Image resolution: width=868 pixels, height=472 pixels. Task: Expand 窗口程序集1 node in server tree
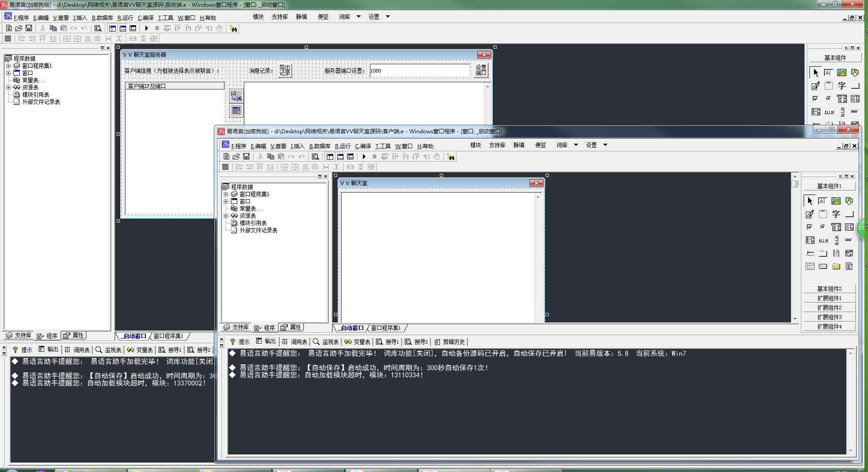point(8,66)
